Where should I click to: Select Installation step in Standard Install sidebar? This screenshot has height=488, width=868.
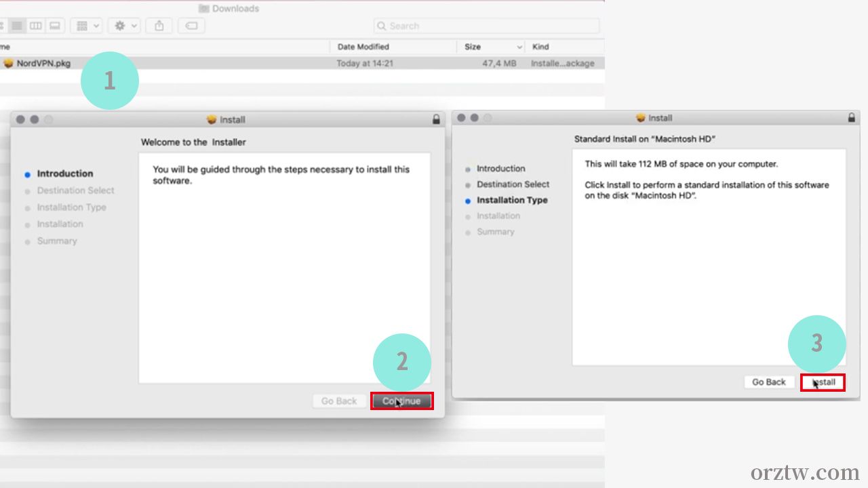(x=498, y=216)
